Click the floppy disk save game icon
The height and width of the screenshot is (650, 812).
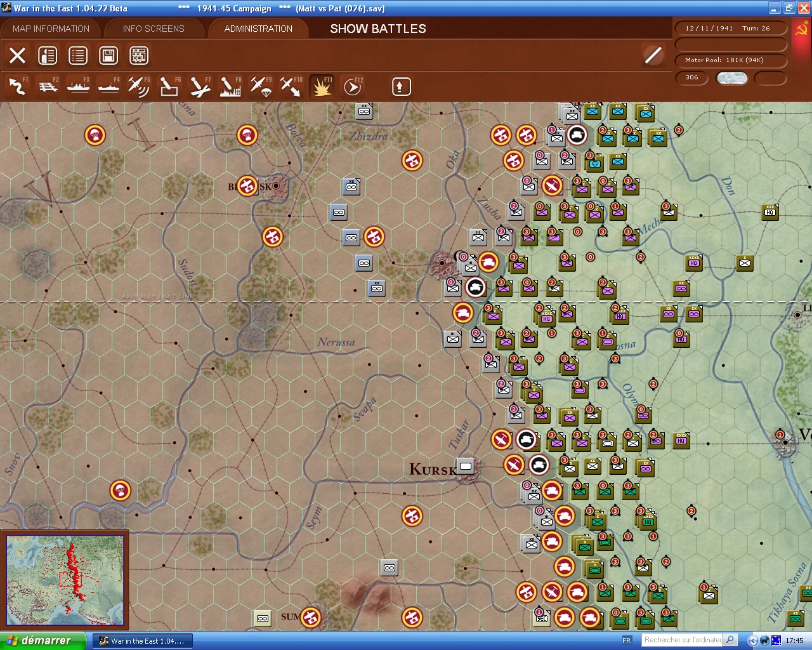(x=108, y=56)
